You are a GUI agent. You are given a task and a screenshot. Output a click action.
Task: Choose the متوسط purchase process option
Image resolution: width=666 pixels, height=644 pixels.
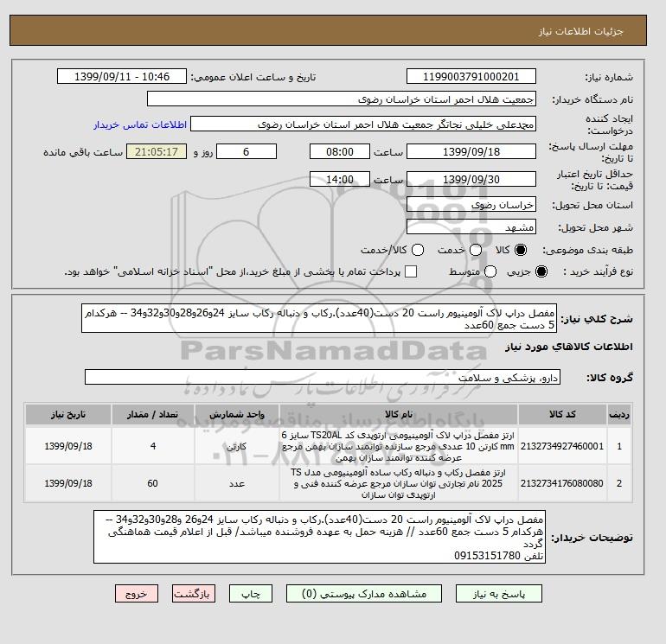[x=490, y=271]
